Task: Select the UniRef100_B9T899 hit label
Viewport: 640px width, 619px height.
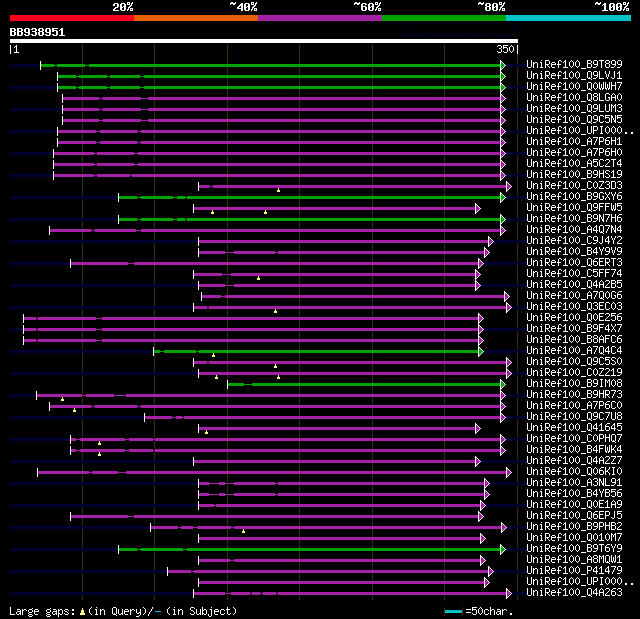Action: pyautogui.click(x=574, y=64)
